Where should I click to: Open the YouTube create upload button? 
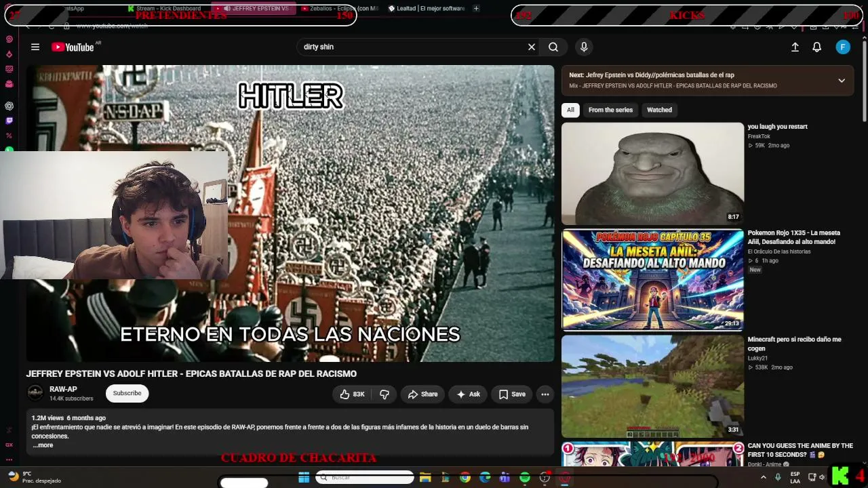pyautogui.click(x=795, y=47)
